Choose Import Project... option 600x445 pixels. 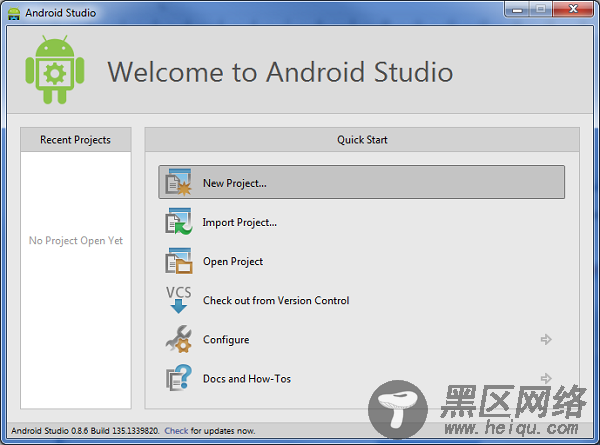pos(240,222)
